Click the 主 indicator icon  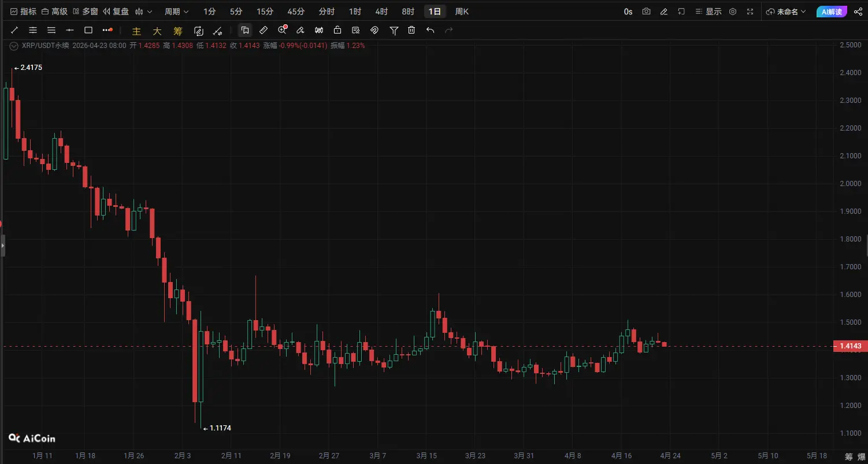tap(137, 31)
